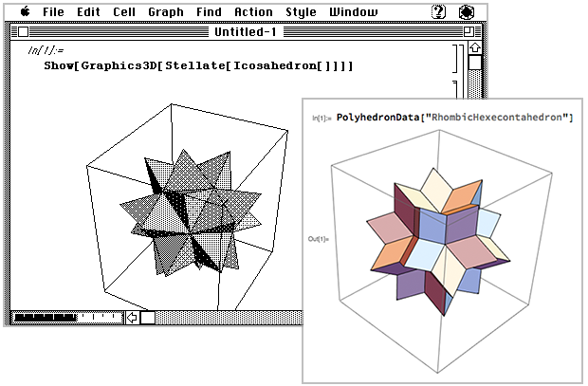The height and width of the screenshot is (386, 588).
Task: Click the horizontal scrollbar left arrow
Action: pos(133,317)
